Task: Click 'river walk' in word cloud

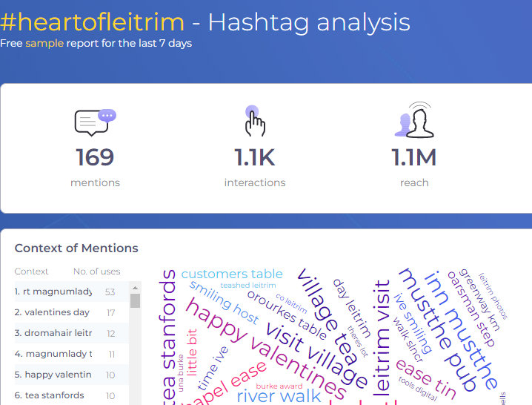Action: coord(279,395)
